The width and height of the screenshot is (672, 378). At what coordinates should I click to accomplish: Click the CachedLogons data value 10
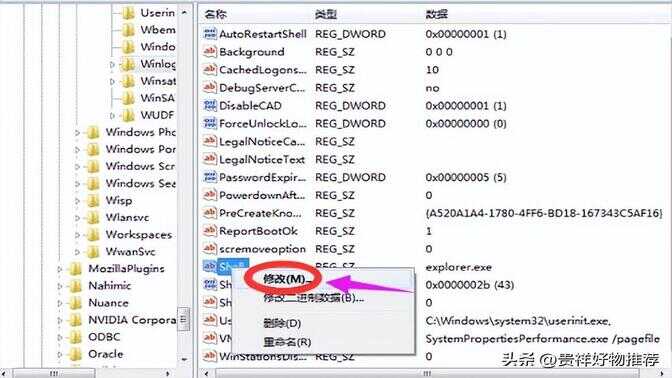tap(432, 69)
